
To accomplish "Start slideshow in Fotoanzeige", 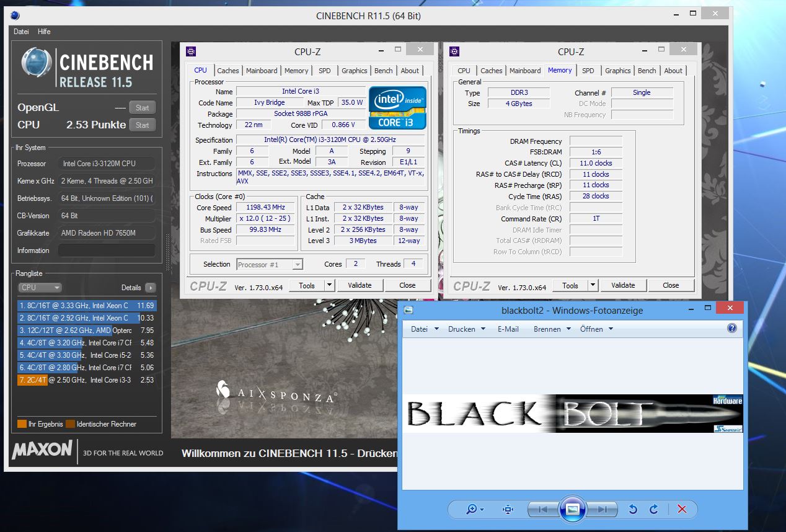I will [x=573, y=509].
